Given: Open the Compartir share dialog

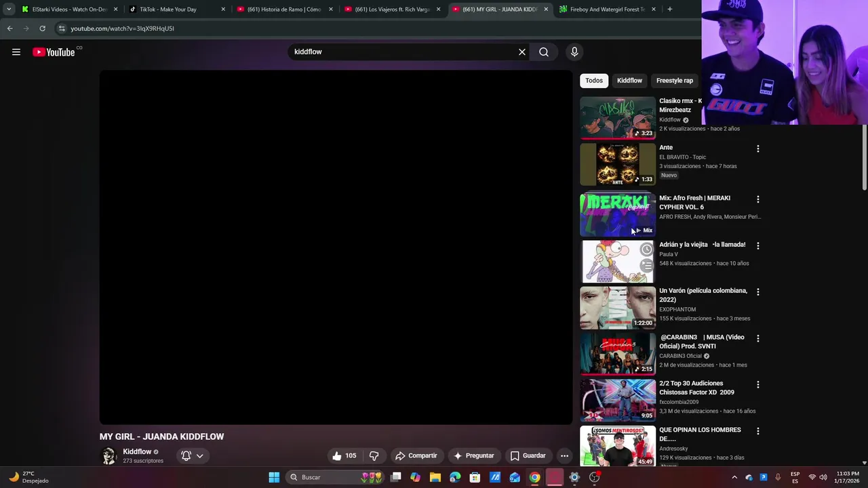Looking at the screenshot, I should point(416,455).
